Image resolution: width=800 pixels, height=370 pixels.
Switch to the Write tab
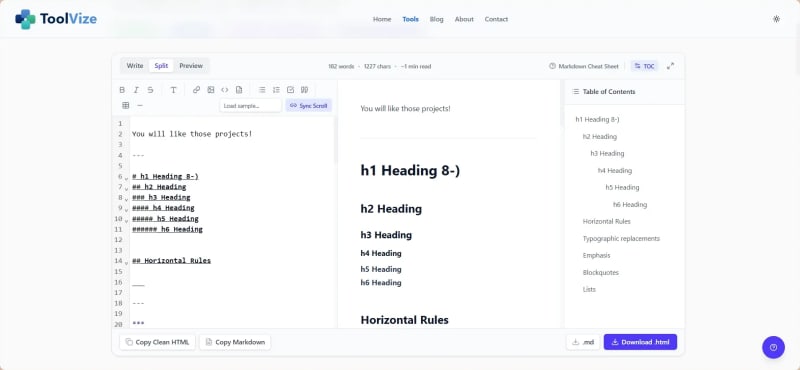pos(135,66)
